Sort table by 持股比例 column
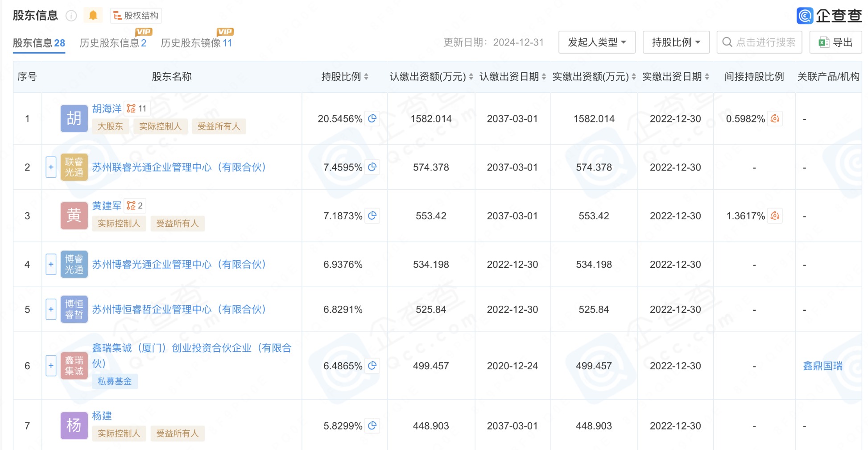This screenshot has height=450, width=868. 345,77
